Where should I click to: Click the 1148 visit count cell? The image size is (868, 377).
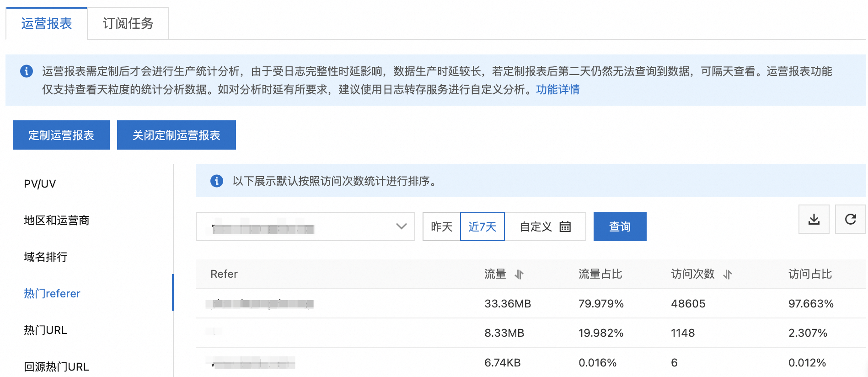tap(683, 333)
